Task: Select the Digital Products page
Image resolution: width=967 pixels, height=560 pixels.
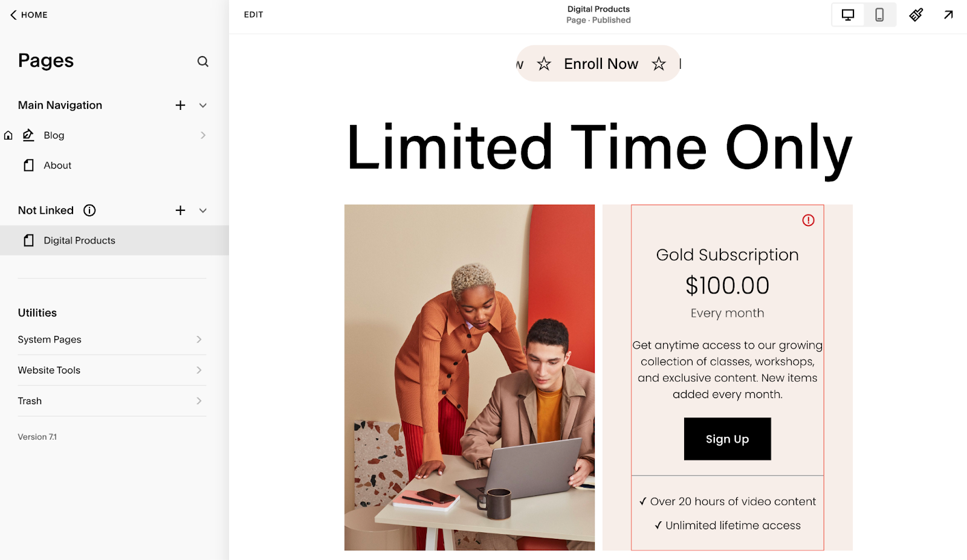Action: tap(79, 240)
